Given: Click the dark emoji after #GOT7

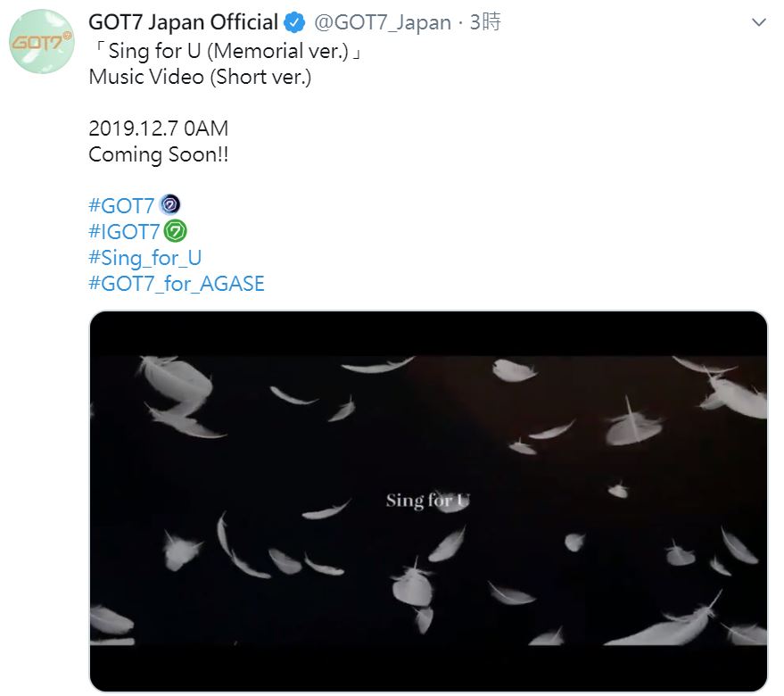Looking at the screenshot, I should coord(169,206).
